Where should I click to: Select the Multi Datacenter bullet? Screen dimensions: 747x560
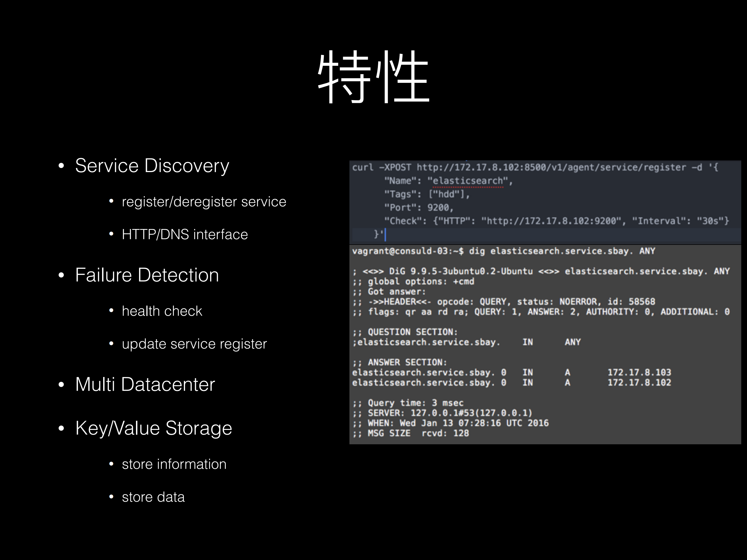coord(145,384)
